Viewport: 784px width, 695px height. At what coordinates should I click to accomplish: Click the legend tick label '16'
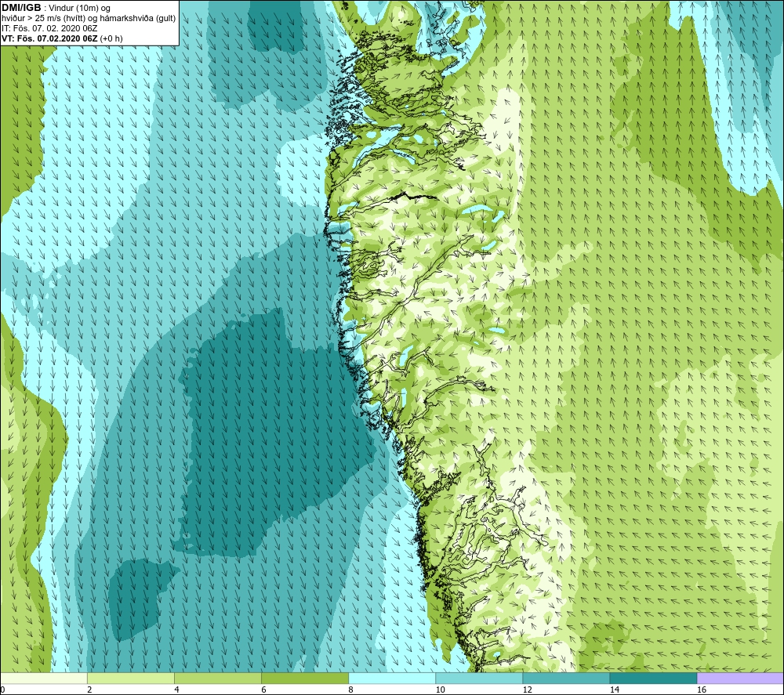(x=702, y=690)
